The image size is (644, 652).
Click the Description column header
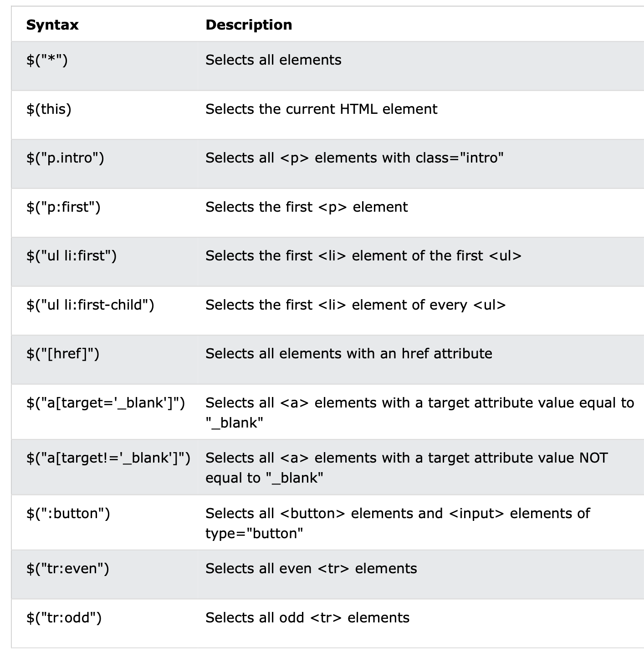pos(249,25)
